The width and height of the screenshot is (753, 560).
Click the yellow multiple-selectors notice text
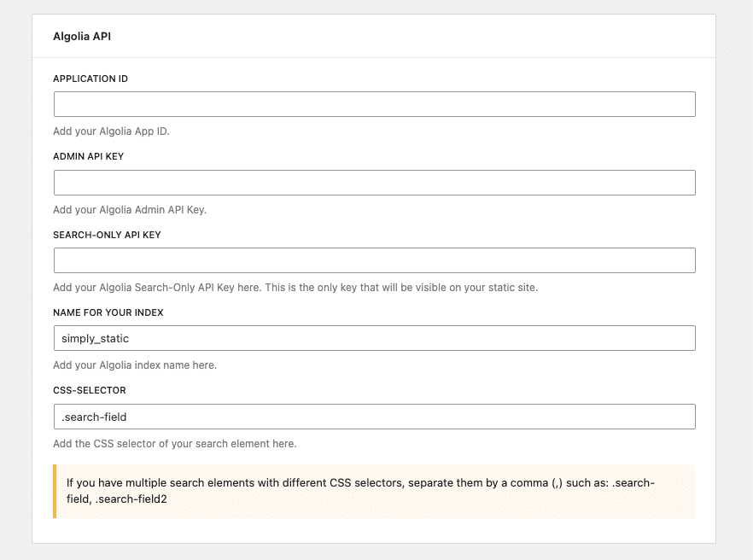360,491
